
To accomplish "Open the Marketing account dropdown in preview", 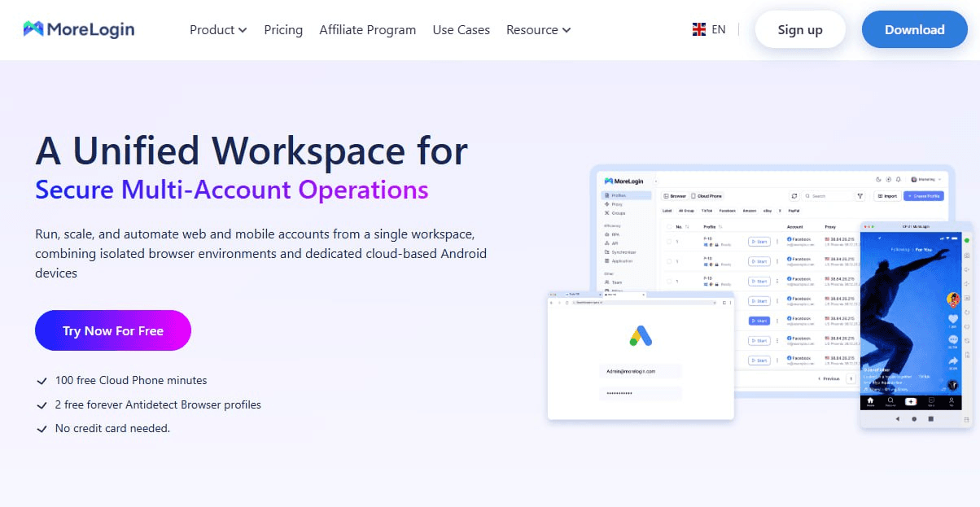I will pos(925,180).
